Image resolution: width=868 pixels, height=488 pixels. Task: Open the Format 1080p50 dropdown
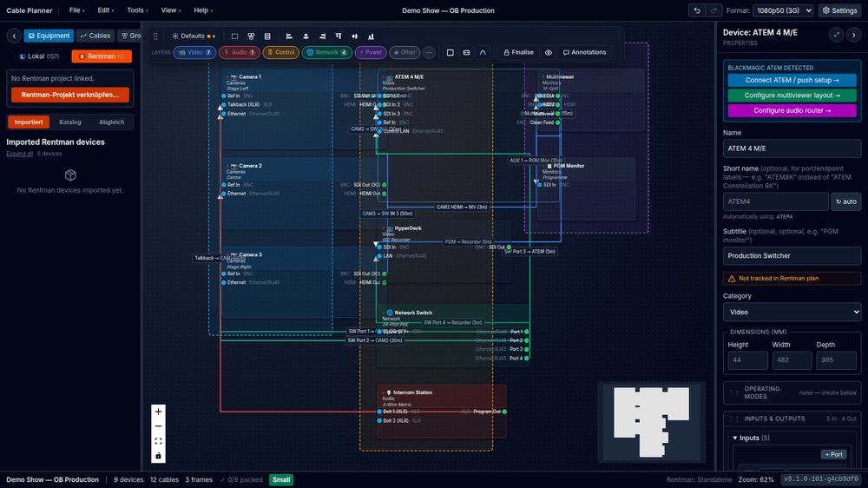click(783, 10)
